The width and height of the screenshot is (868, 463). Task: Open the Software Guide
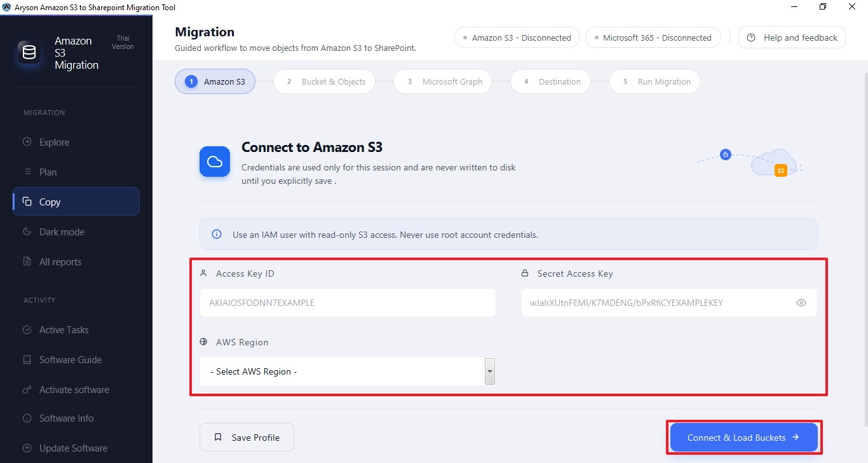(x=76, y=360)
